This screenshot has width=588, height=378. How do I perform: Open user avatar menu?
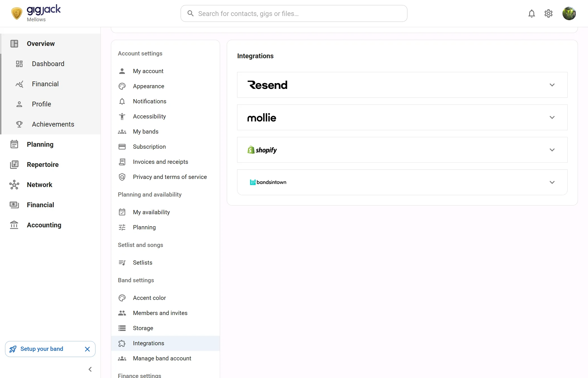click(569, 13)
